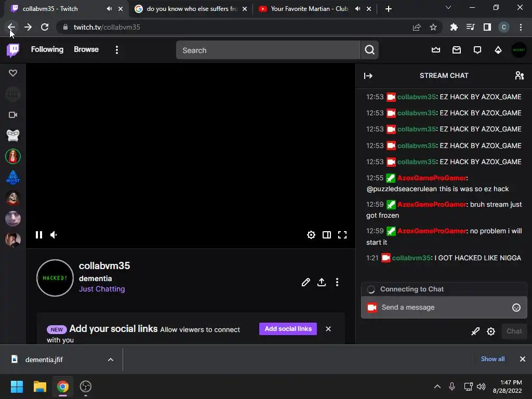The height and width of the screenshot is (399, 532).
Task: Show hidden system tray icons
Action: click(437, 387)
